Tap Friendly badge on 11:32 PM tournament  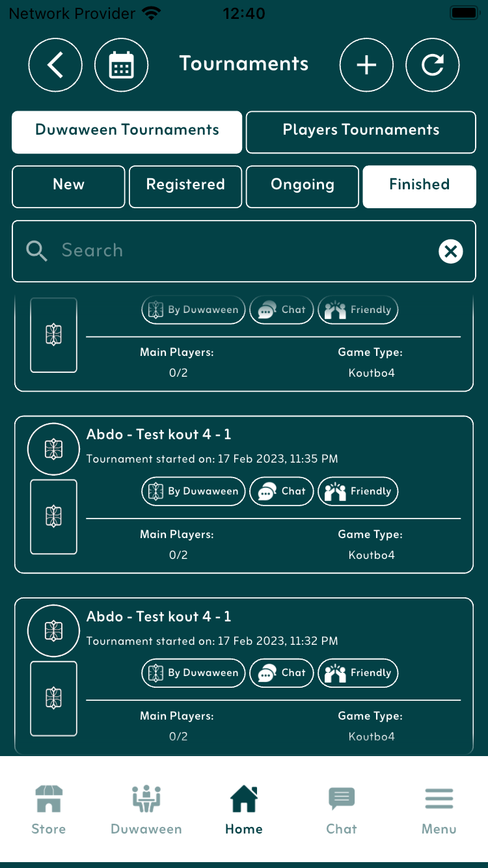(x=358, y=673)
